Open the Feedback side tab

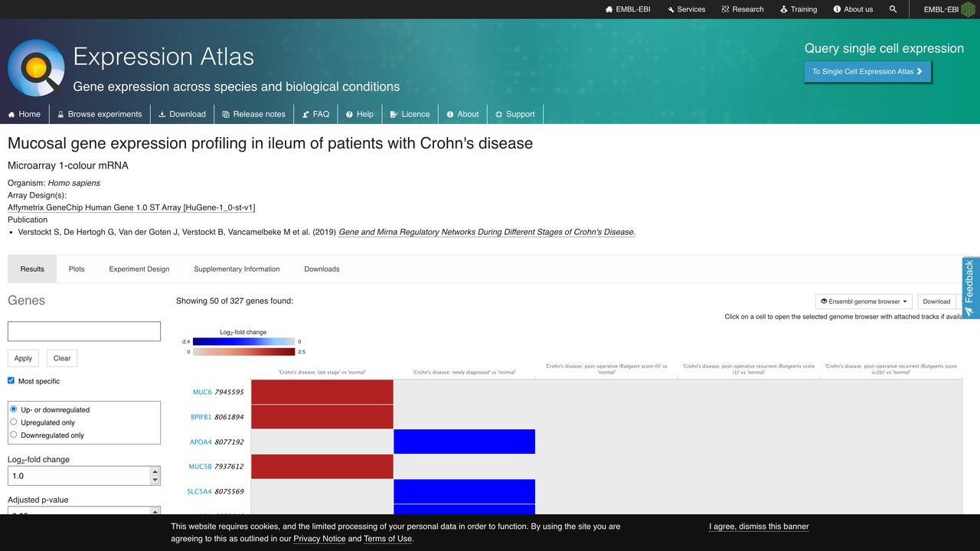[x=970, y=288]
